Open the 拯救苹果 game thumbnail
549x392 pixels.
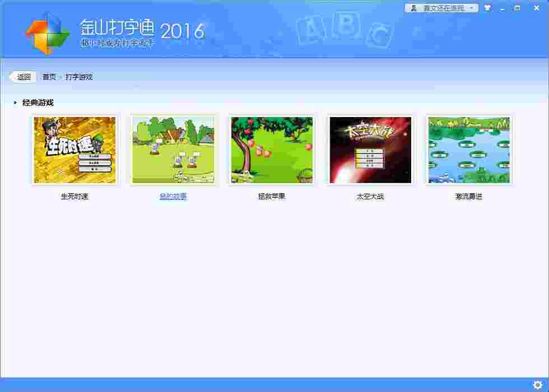[x=272, y=149]
